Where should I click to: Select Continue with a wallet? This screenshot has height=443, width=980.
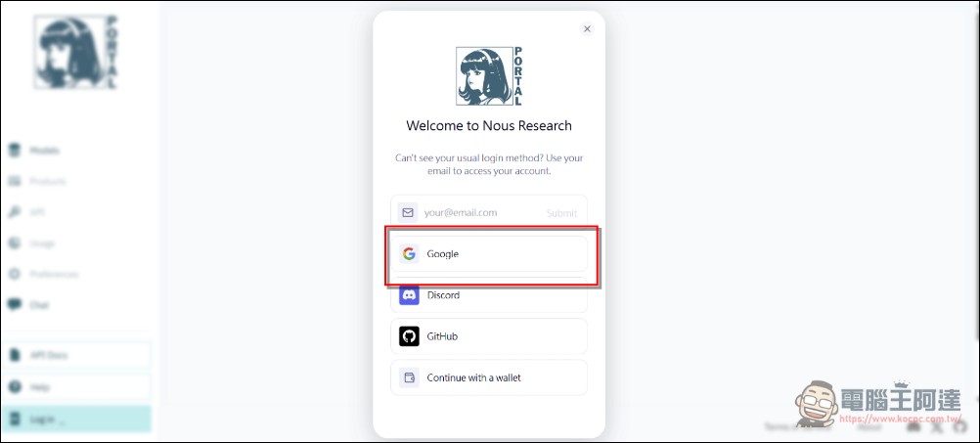click(489, 377)
